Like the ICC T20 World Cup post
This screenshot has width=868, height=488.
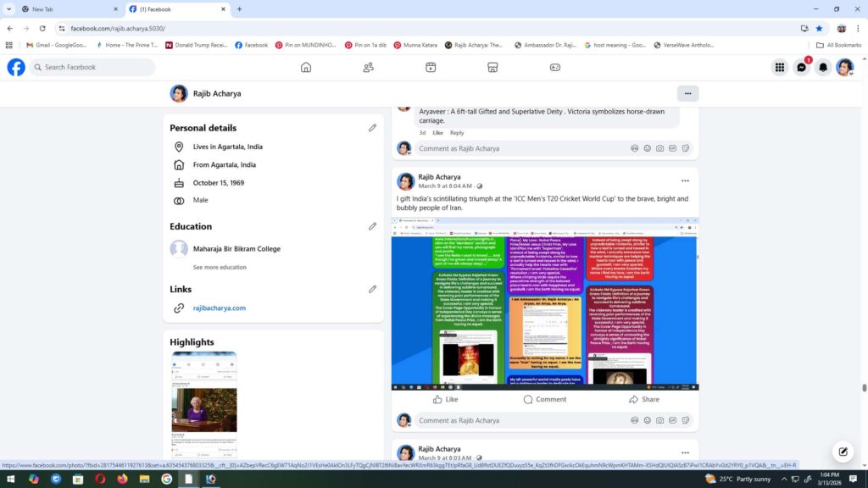click(445, 399)
